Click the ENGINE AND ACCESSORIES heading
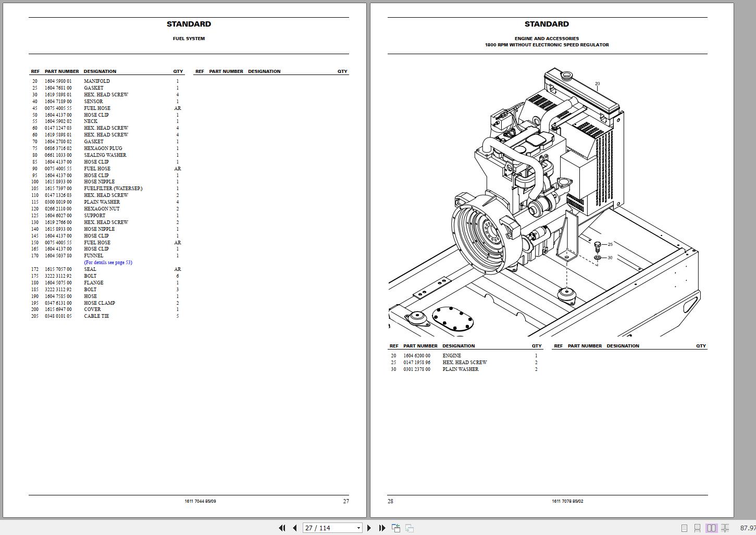 (x=547, y=39)
